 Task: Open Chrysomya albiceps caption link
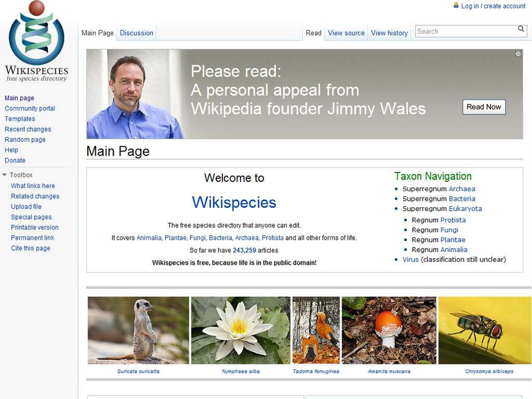coord(489,371)
